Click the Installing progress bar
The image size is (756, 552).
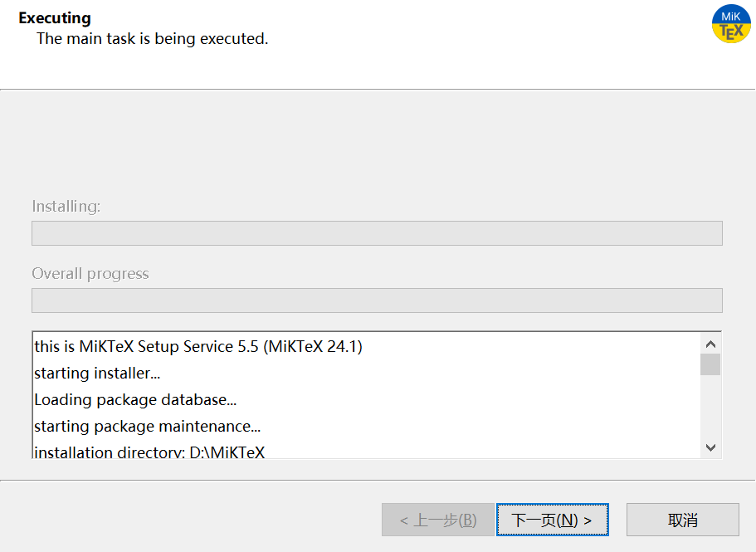(x=377, y=233)
